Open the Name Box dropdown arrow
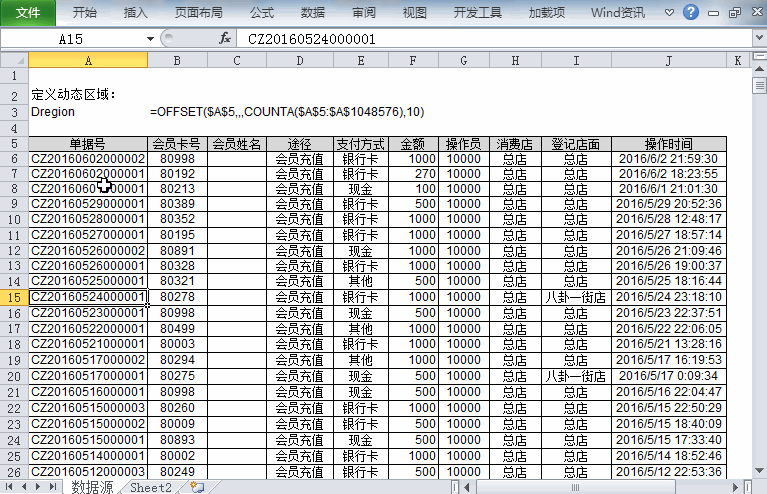Viewport: 767px width, 494px height. (x=150, y=39)
